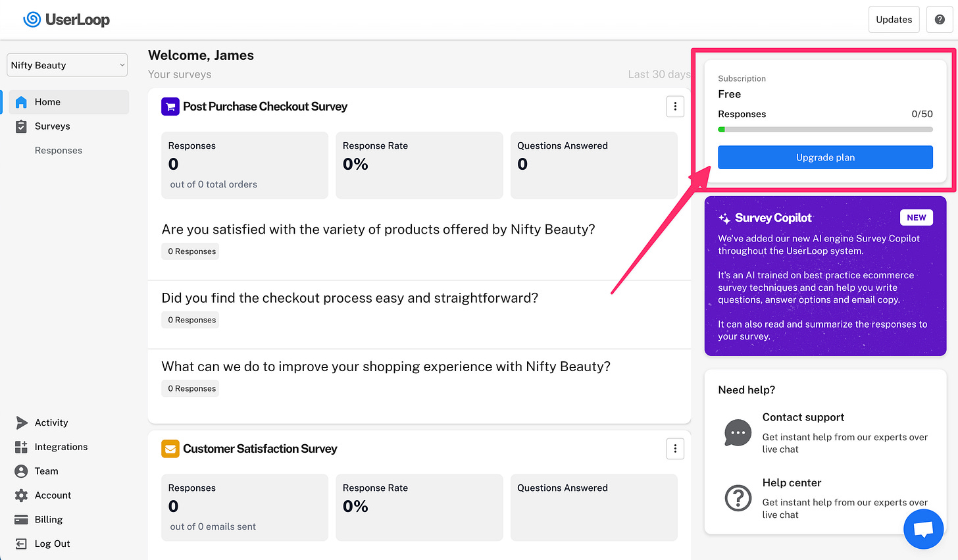Click the Log Out arrow icon
This screenshot has width=958, height=560.
coord(21,544)
